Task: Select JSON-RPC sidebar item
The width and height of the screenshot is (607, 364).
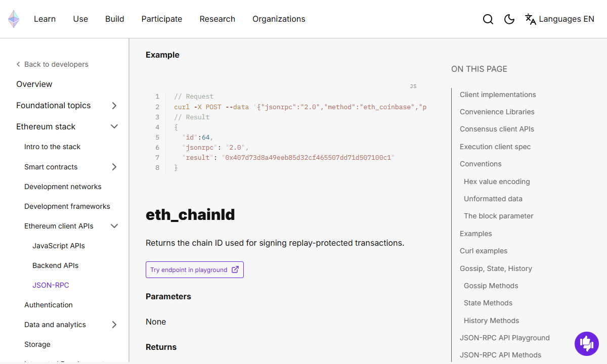Action: (x=51, y=285)
